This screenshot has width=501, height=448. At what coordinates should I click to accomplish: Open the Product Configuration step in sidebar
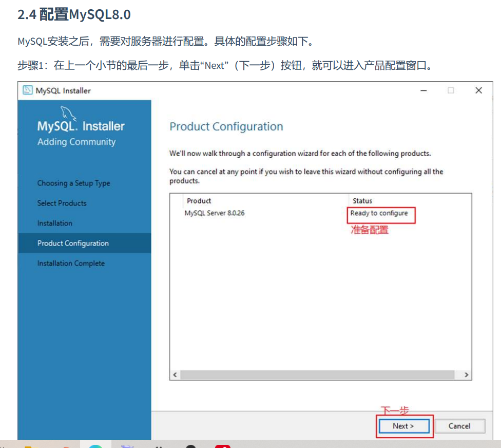point(85,244)
